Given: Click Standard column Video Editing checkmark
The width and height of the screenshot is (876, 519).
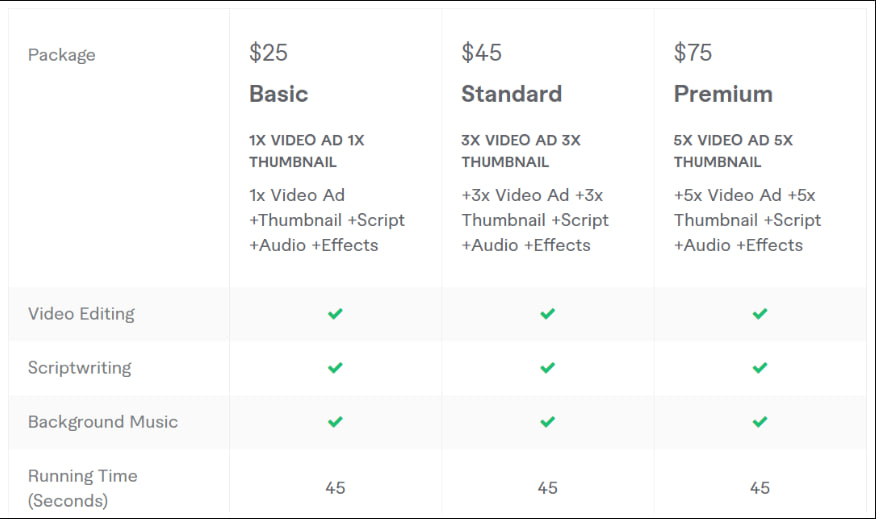Looking at the screenshot, I should 547,314.
